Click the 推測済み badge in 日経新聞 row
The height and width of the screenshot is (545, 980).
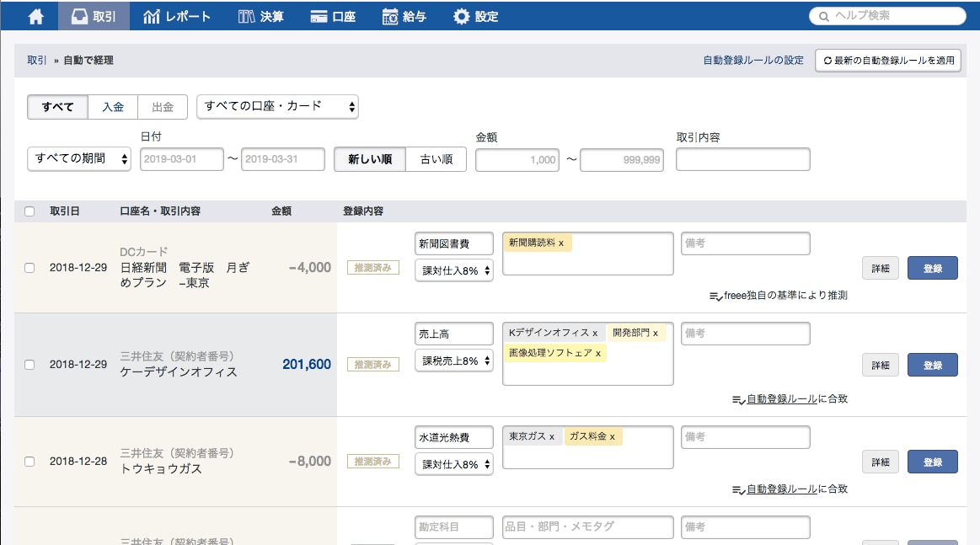[373, 268]
